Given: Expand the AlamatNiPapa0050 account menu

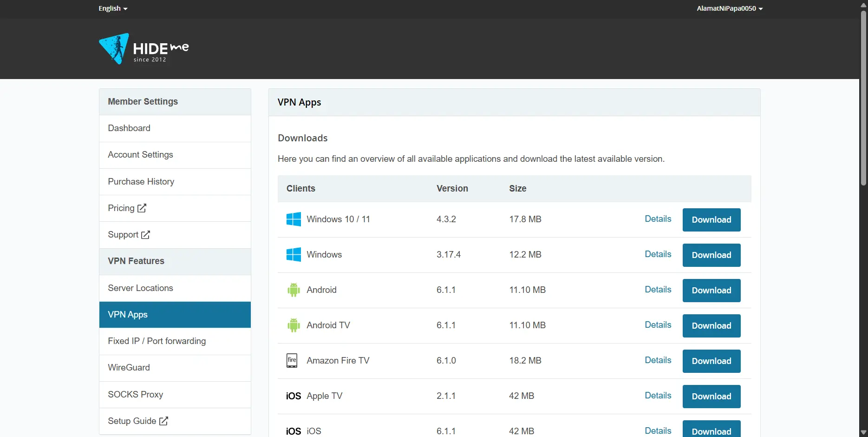Looking at the screenshot, I should click(730, 8).
